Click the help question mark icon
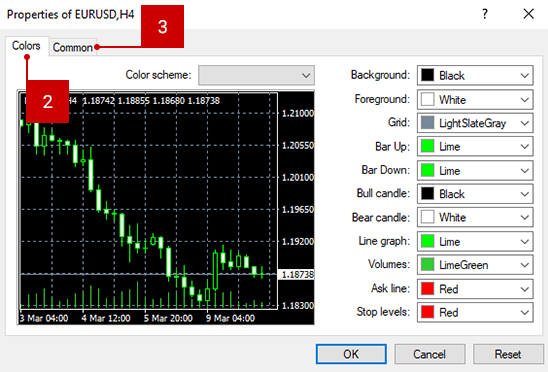The height and width of the screenshot is (372, 548). click(x=485, y=14)
